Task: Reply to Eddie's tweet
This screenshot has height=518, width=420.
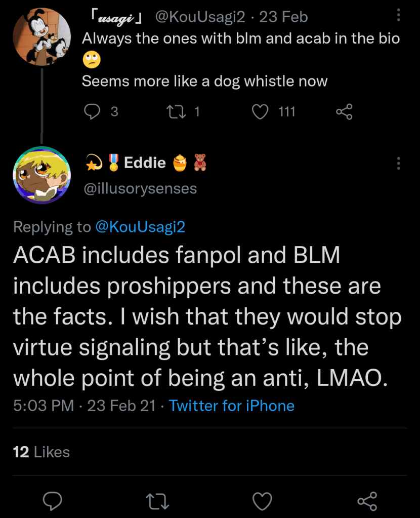Action: 53,501
